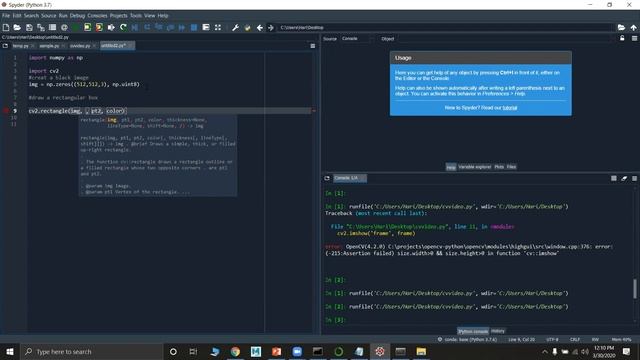Insert the @ symbol toolbar icon
640x360 pixels.
[64, 27]
